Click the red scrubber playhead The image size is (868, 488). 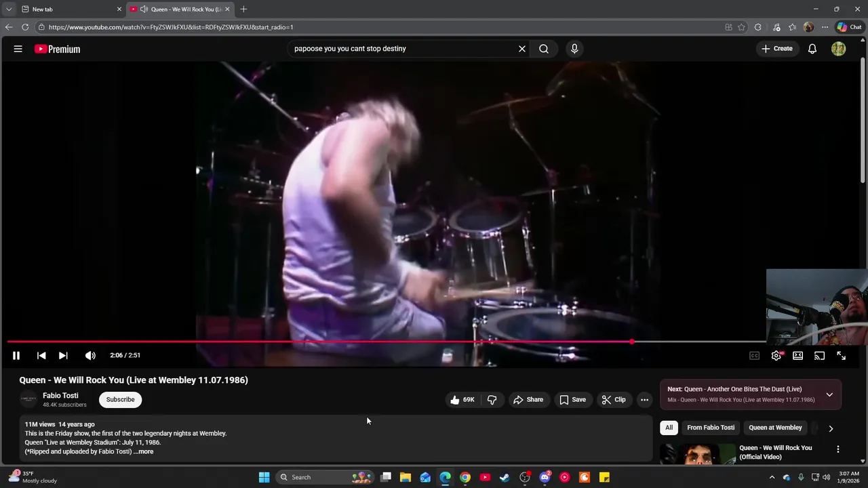click(632, 342)
